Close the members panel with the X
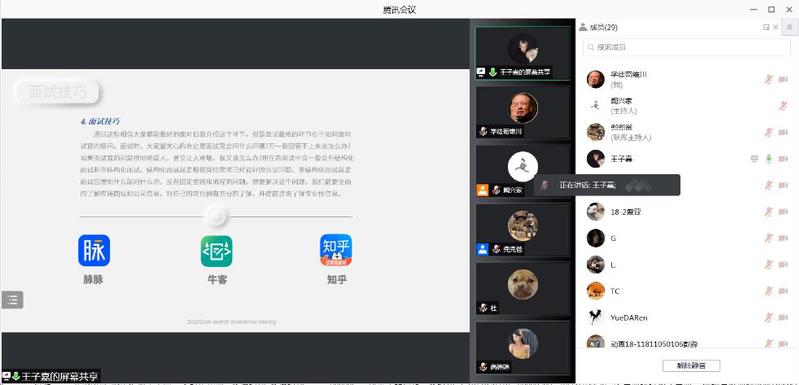Image resolution: width=799 pixels, height=385 pixels. (x=776, y=28)
